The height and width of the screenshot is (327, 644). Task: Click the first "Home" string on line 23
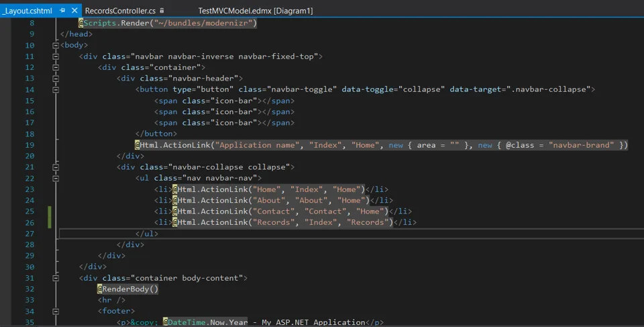(266, 189)
